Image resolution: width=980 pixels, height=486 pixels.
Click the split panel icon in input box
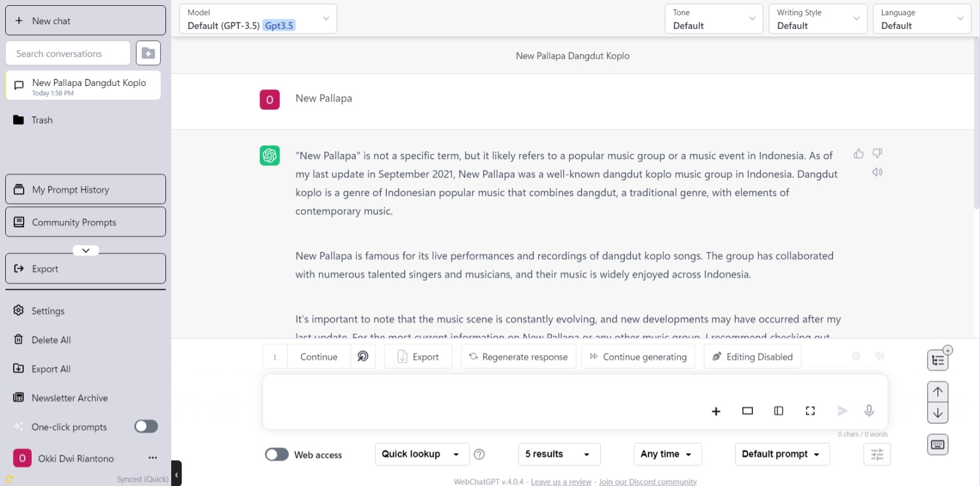coord(778,411)
